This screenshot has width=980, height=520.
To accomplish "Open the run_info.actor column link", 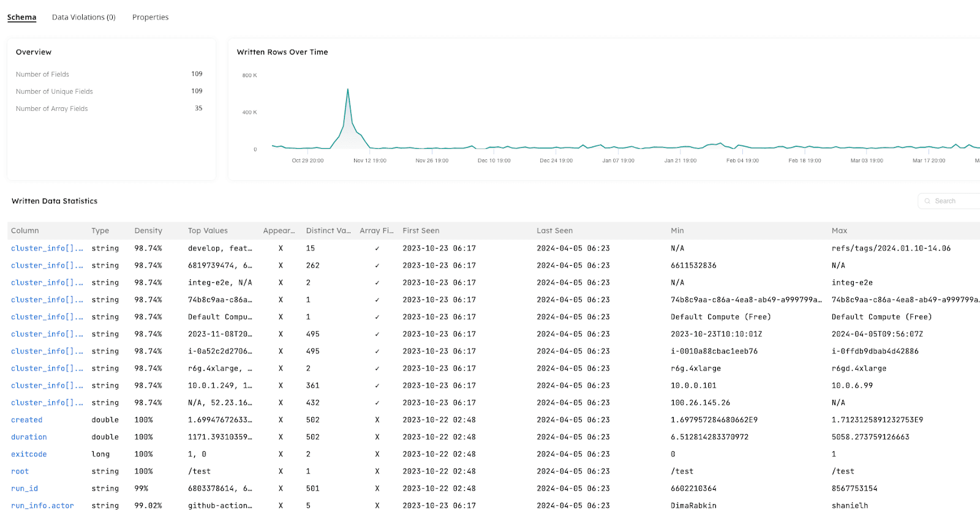I will pyautogui.click(x=42, y=506).
